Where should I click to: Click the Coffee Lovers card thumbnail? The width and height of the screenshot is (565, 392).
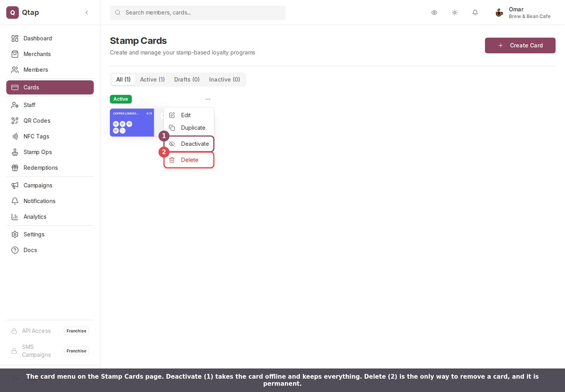[x=132, y=123]
